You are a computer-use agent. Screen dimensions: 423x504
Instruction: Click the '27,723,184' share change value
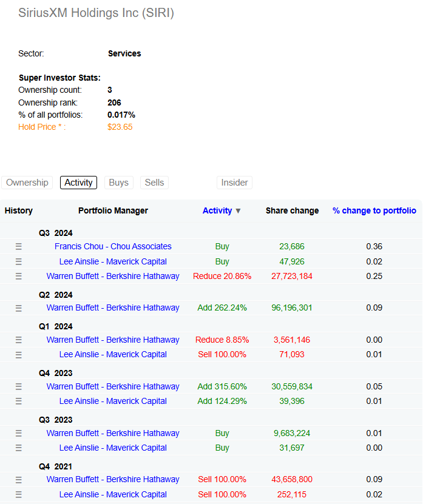click(292, 276)
